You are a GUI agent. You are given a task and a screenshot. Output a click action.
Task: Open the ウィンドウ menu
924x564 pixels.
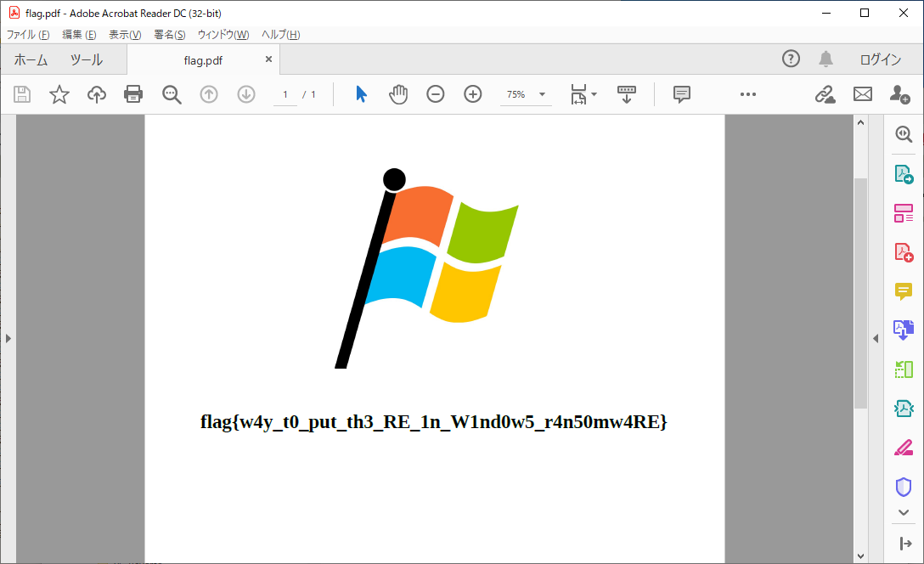(x=223, y=35)
